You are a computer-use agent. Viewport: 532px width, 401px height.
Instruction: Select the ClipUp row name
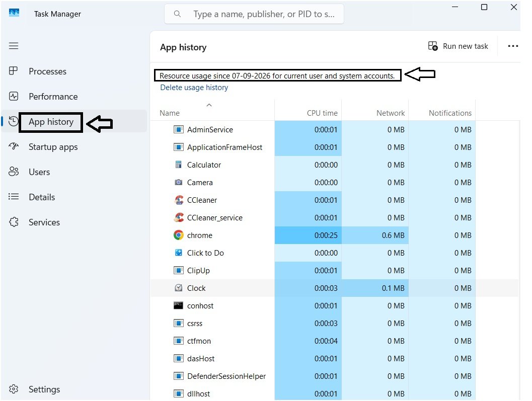coord(198,271)
